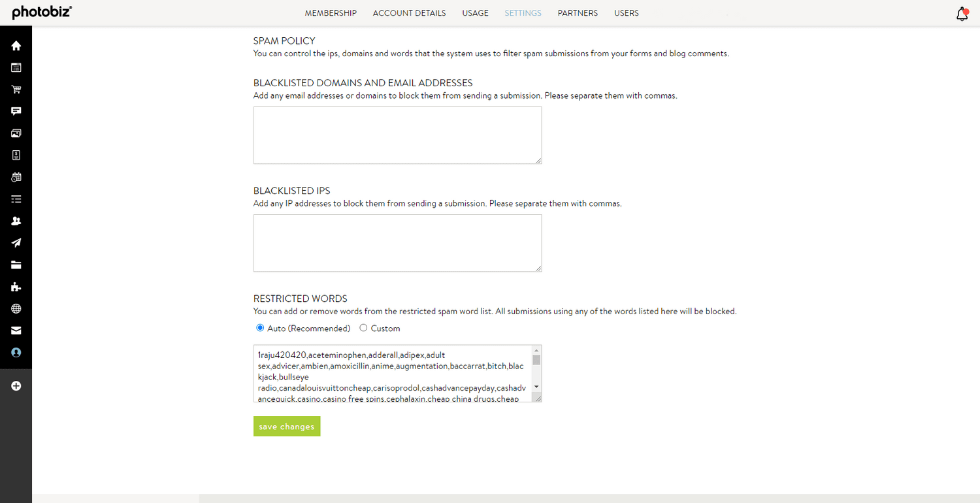Choose the Custom restricted words option

[363, 328]
